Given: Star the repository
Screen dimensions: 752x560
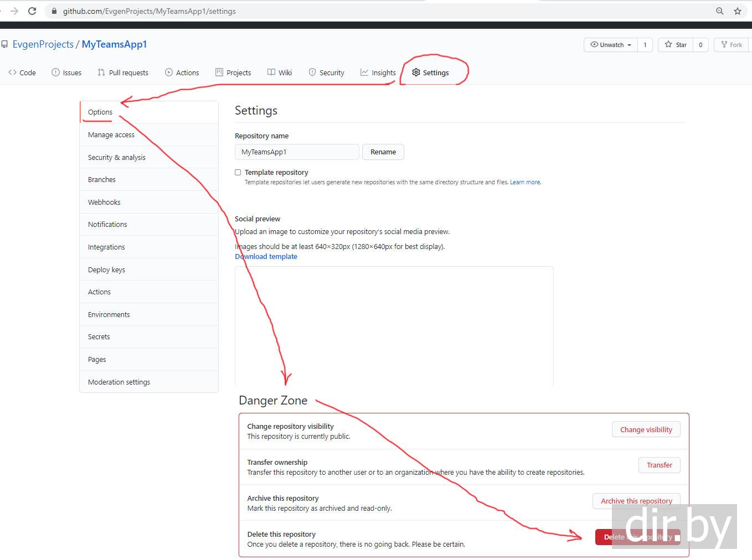Looking at the screenshot, I should 676,45.
